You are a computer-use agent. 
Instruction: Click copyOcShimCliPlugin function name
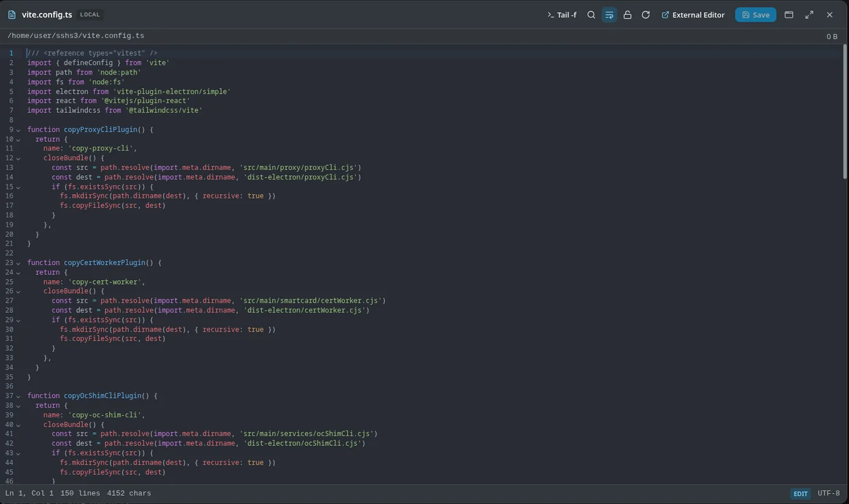click(102, 396)
